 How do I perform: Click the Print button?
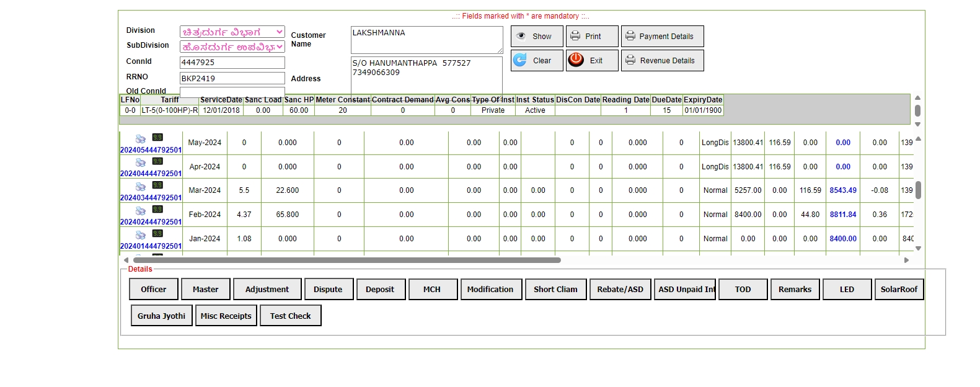[x=592, y=36]
